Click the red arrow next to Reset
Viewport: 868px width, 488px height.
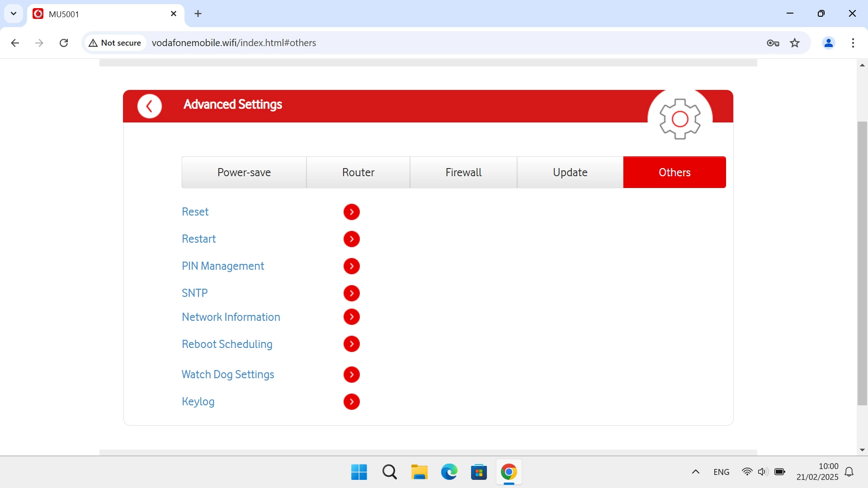[351, 212]
